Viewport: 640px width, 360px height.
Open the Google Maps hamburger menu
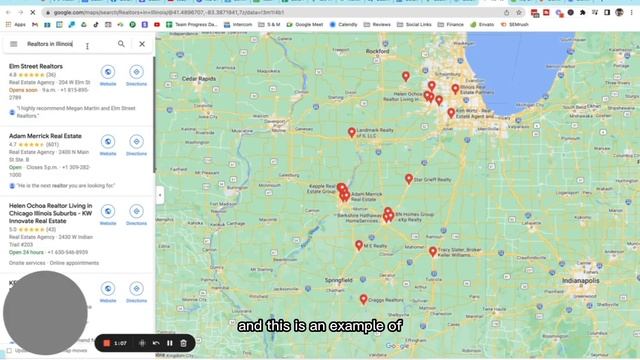(13, 44)
